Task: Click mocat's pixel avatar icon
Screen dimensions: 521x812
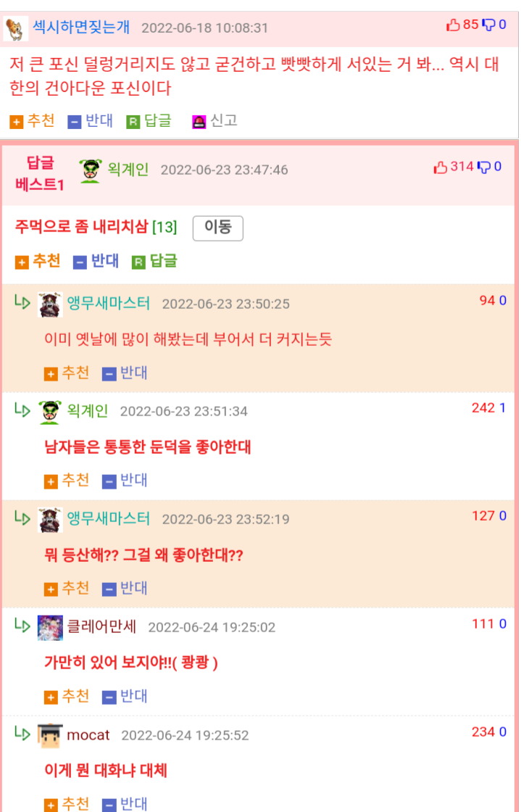Action: 50,735
